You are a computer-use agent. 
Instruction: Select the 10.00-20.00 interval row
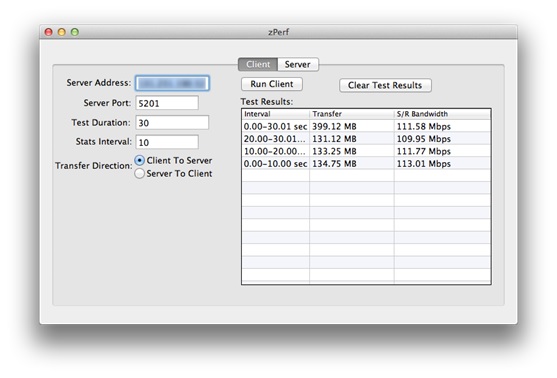367,151
